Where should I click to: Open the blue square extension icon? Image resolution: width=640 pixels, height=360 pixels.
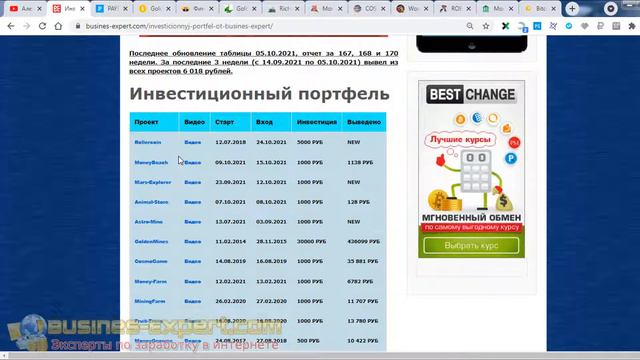(x=538, y=26)
